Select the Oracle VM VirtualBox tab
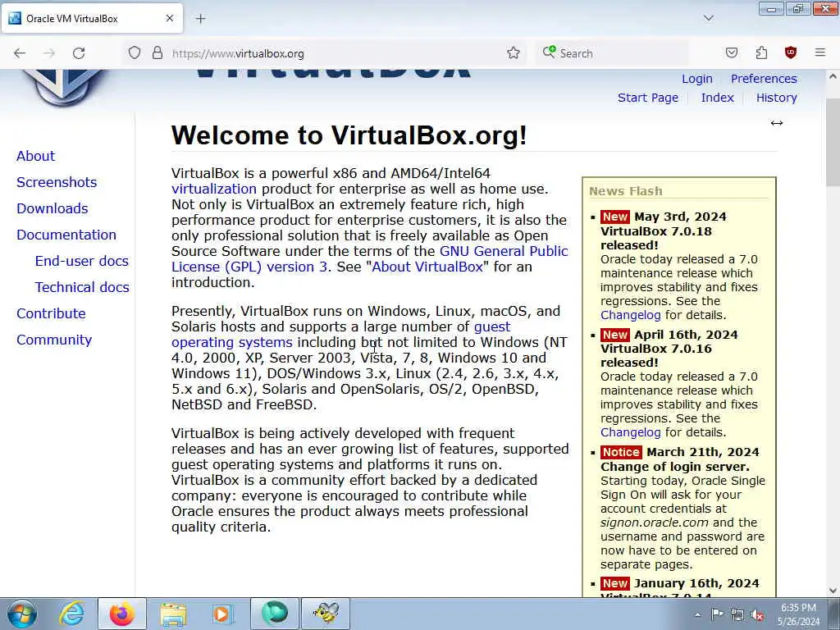 [x=92, y=18]
